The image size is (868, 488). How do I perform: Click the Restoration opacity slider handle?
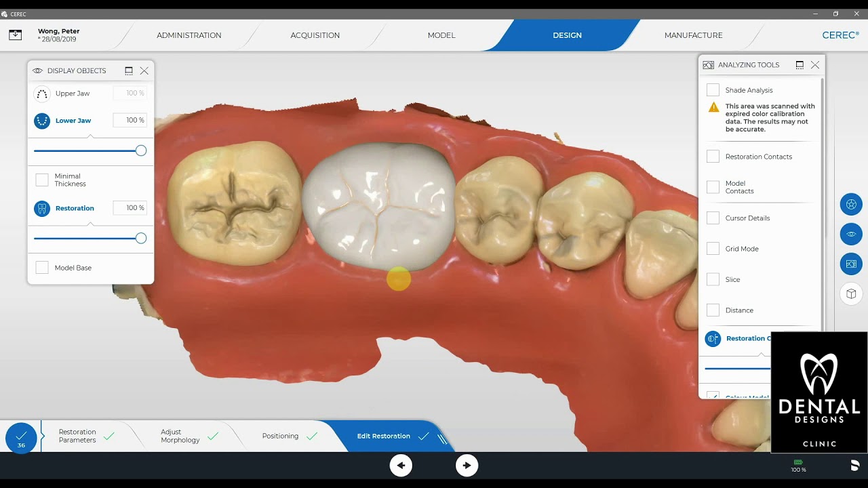[x=141, y=239]
